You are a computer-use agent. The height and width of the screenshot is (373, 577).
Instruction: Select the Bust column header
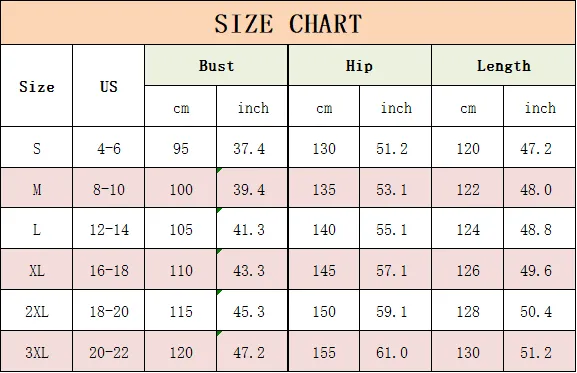[216, 65]
